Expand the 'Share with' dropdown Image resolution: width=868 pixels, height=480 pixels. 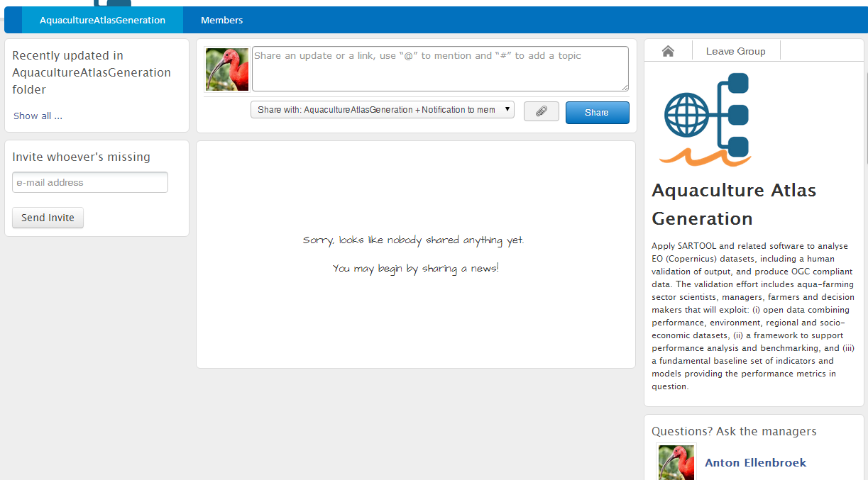(382, 110)
